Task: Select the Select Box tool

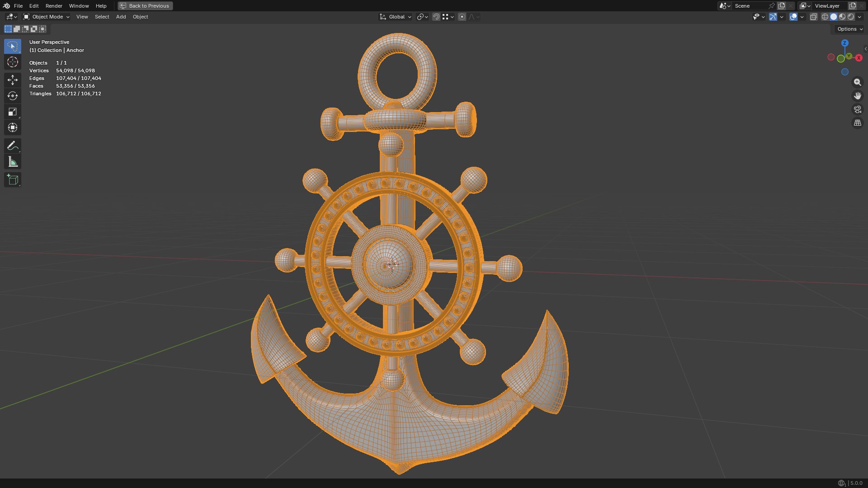Action: coord(13,46)
